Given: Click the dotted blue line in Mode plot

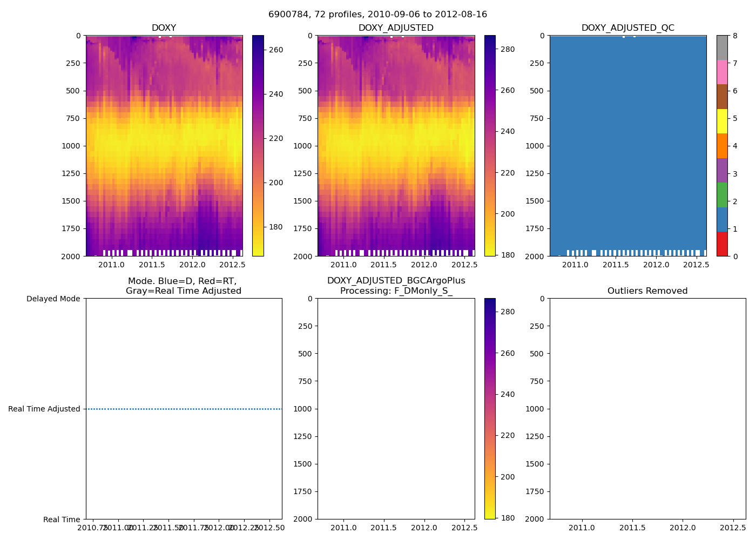Looking at the screenshot, I should [x=184, y=409].
